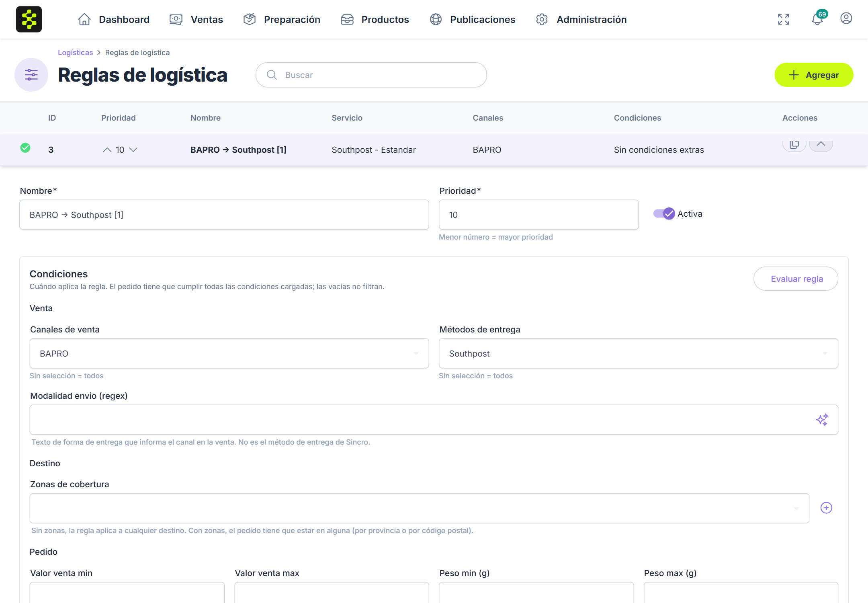Screen dimensions: 868x603
Task: Click the Valor venta min field
Action: tap(127, 593)
